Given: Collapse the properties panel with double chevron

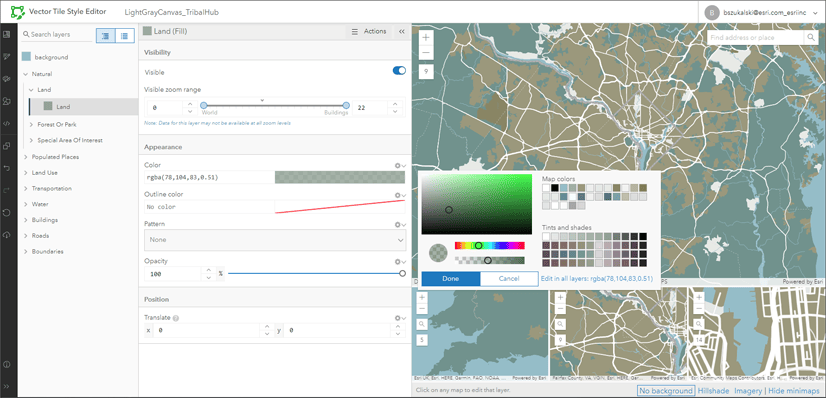Looking at the screenshot, I should tap(401, 32).
